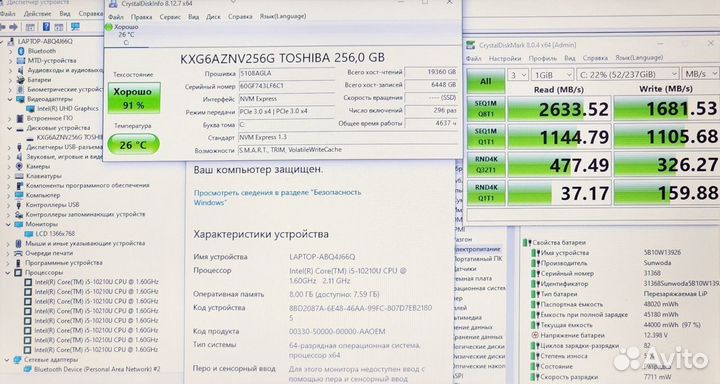Open the test count dropdown showing 3
The height and width of the screenshot is (384, 720).
click(518, 74)
